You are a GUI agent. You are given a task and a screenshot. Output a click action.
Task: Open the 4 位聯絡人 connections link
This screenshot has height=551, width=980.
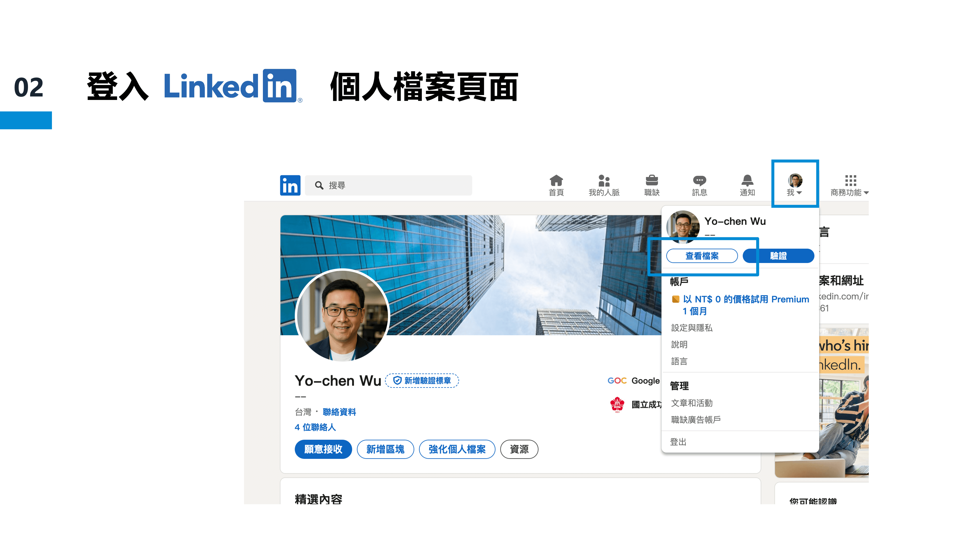[315, 427]
